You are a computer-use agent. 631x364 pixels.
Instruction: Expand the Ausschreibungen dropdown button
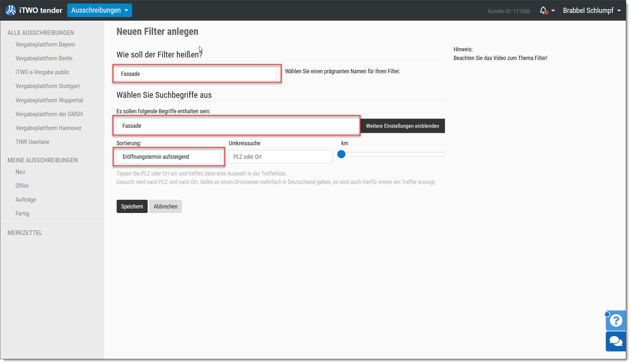(x=100, y=10)
